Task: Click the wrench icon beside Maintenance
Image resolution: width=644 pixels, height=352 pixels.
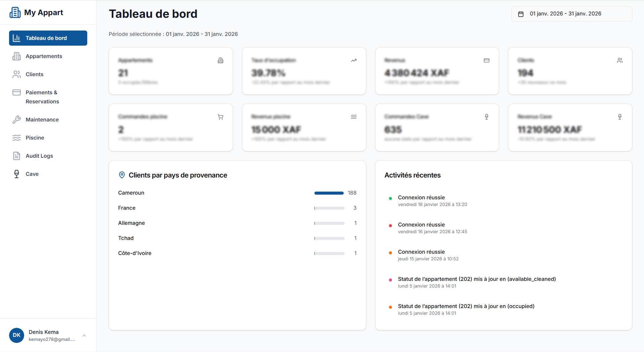Action: coord(16,120)
